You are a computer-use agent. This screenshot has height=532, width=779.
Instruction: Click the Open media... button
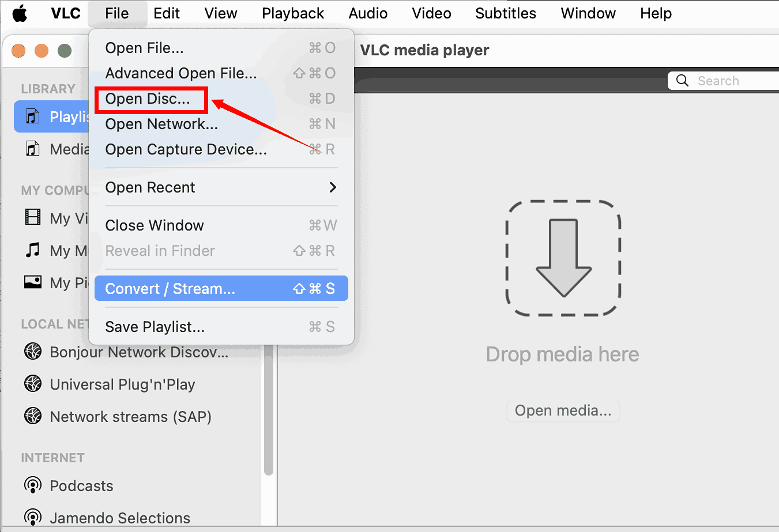click(x=563, y=410)
